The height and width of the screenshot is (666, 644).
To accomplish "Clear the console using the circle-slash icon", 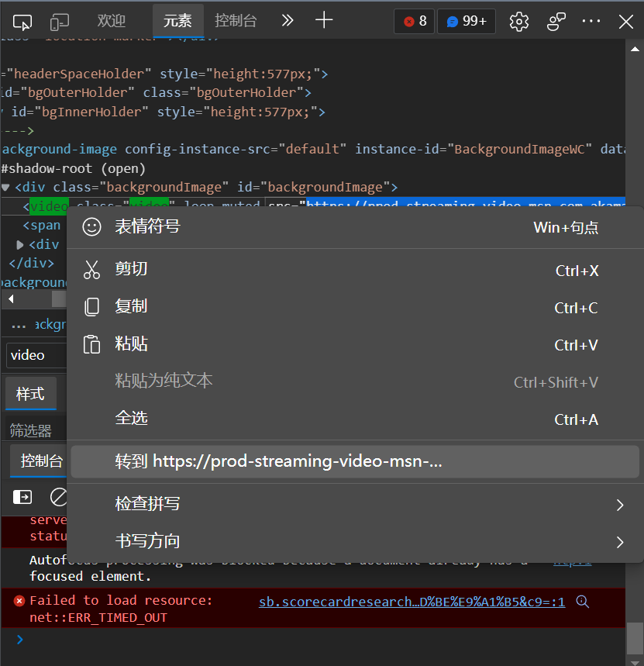I will coord(58,497).
